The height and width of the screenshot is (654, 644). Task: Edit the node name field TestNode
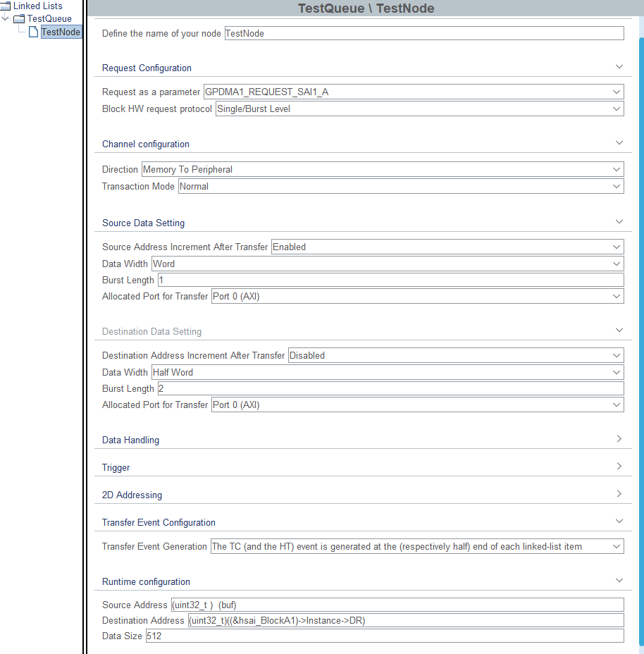coord(424,33)
